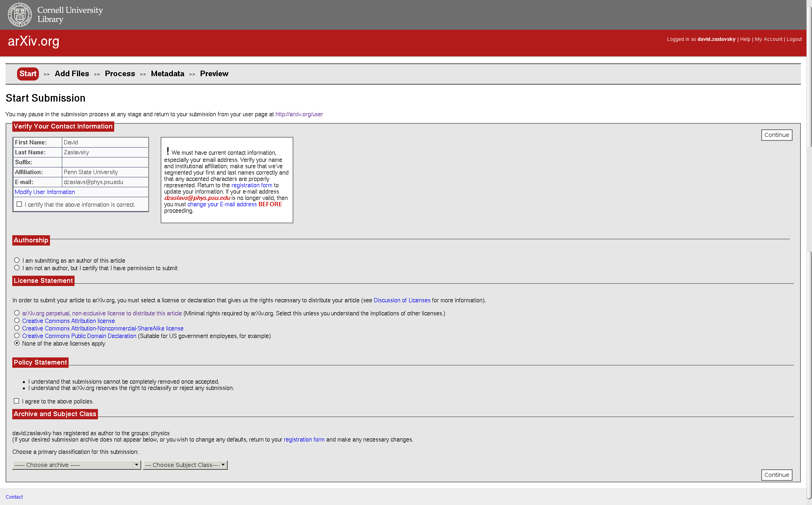Click the empty Suffix value cell
The height and width of the screenshot is (505, 812).
105,162
